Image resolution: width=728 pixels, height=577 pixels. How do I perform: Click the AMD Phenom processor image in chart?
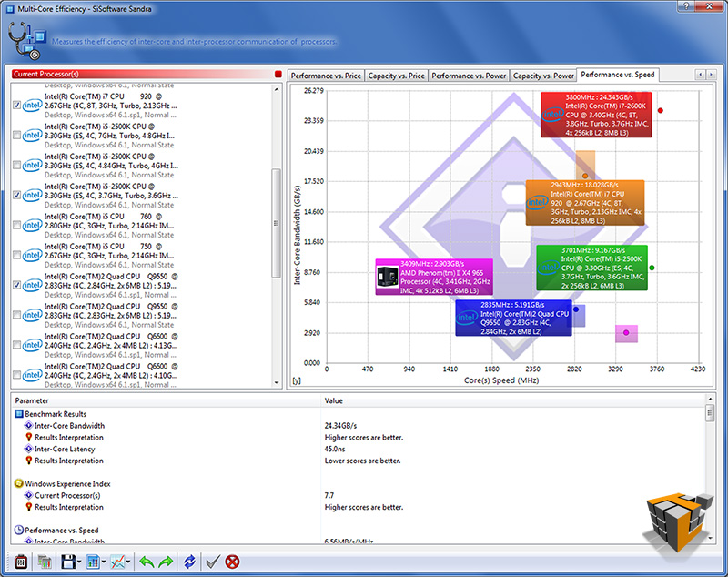(x=388, y=278)
